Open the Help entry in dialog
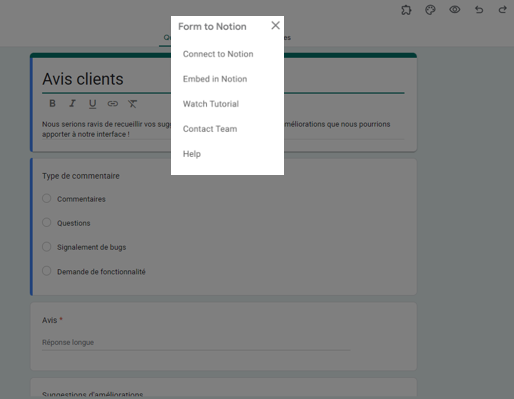 click(192, 154)
